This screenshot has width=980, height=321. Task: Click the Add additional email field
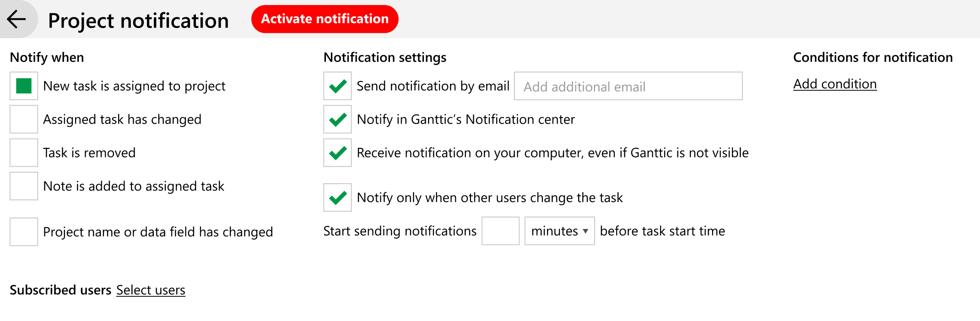(628, 86)
